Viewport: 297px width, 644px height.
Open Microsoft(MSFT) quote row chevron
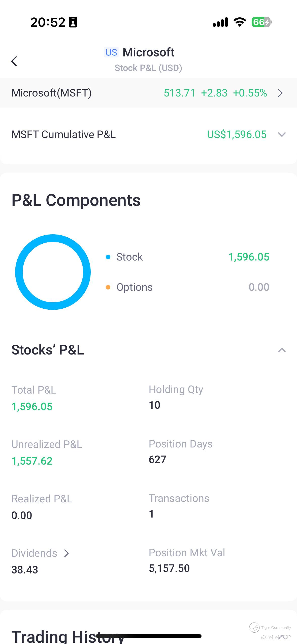click(280, 93)
